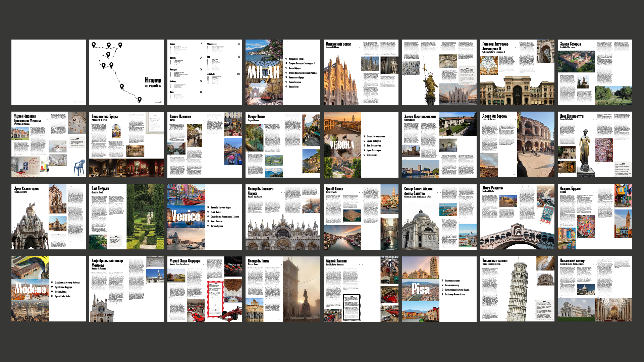Click the pin icon beside Миланский собор list item

click(x=286, y=59)
